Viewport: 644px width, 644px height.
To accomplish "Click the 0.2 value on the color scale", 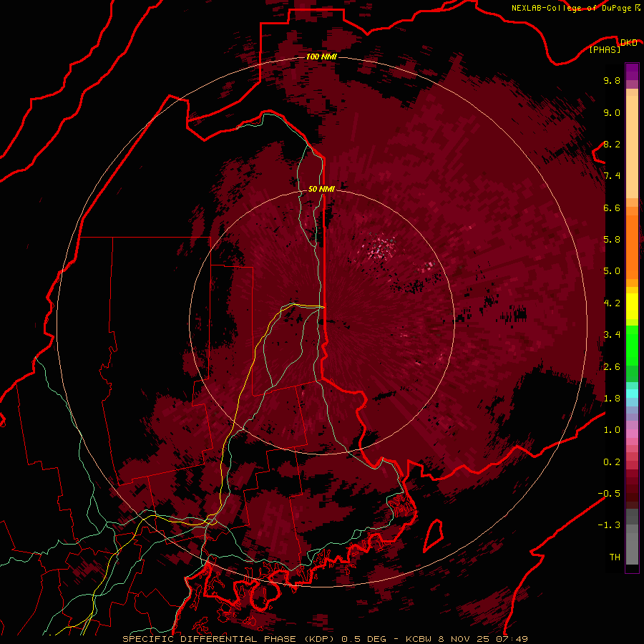I will point(612,462).
